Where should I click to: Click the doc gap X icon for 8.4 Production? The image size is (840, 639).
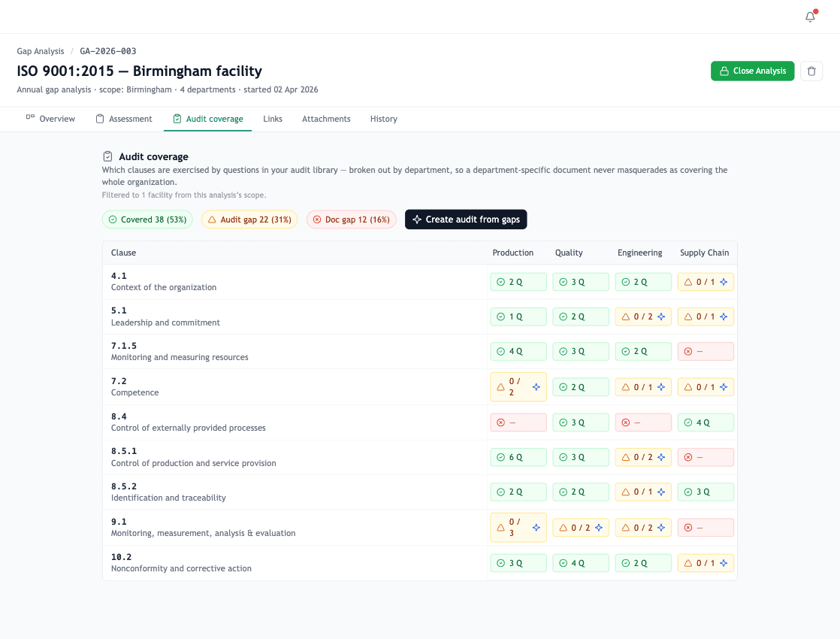coord(501,422)
